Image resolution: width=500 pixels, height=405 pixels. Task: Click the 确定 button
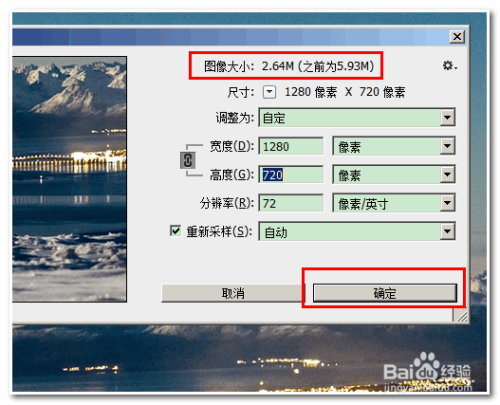(x=385, y=293)
